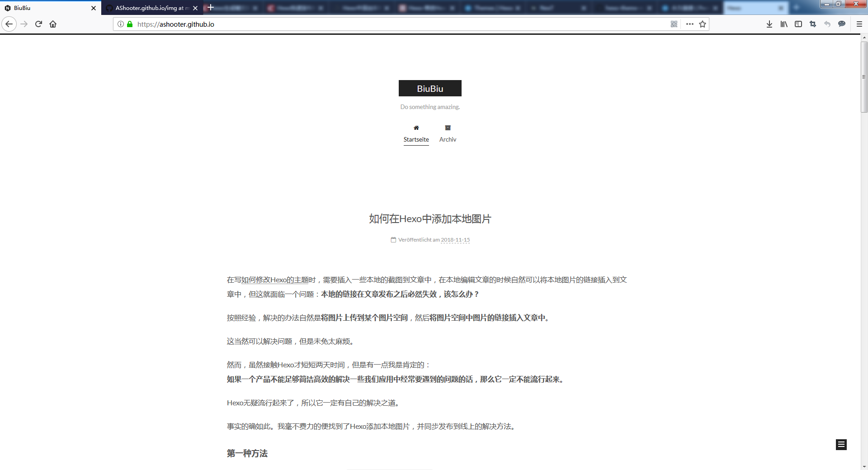Click the download arrow icon in toolbar
Viewport: 868px width, 470px height.
coord(769,24)
